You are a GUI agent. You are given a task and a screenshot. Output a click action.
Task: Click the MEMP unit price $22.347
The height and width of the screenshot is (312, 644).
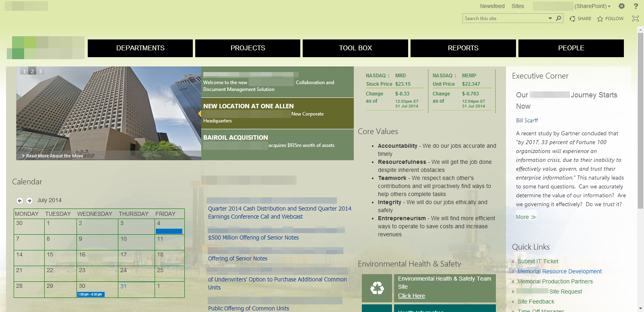pyautogui.click(x=471, y=84)
